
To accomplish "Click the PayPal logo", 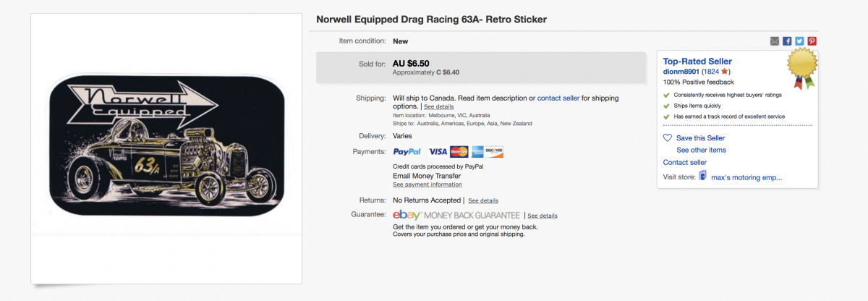I will tap(407, 152).
